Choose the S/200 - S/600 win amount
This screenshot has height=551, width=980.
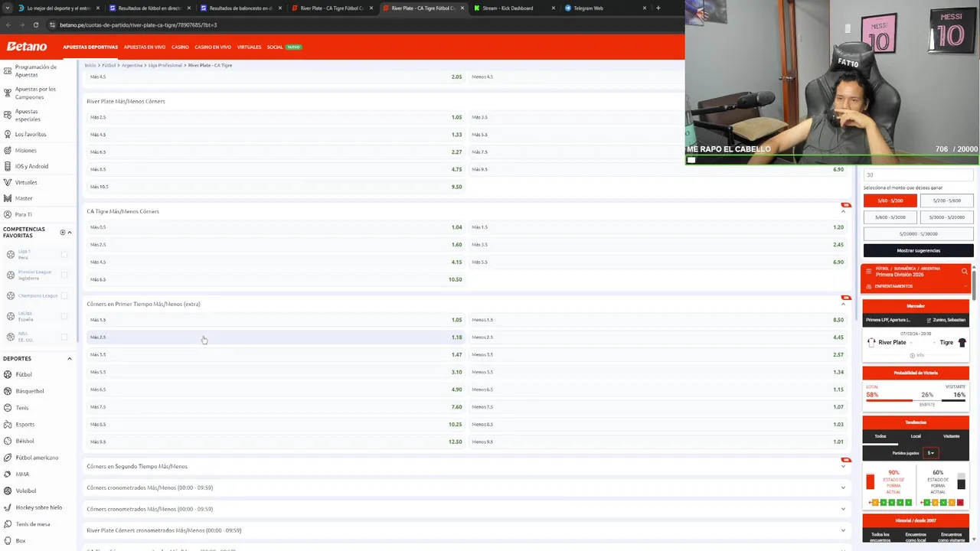pyautogui.click(x=947, y=201)
